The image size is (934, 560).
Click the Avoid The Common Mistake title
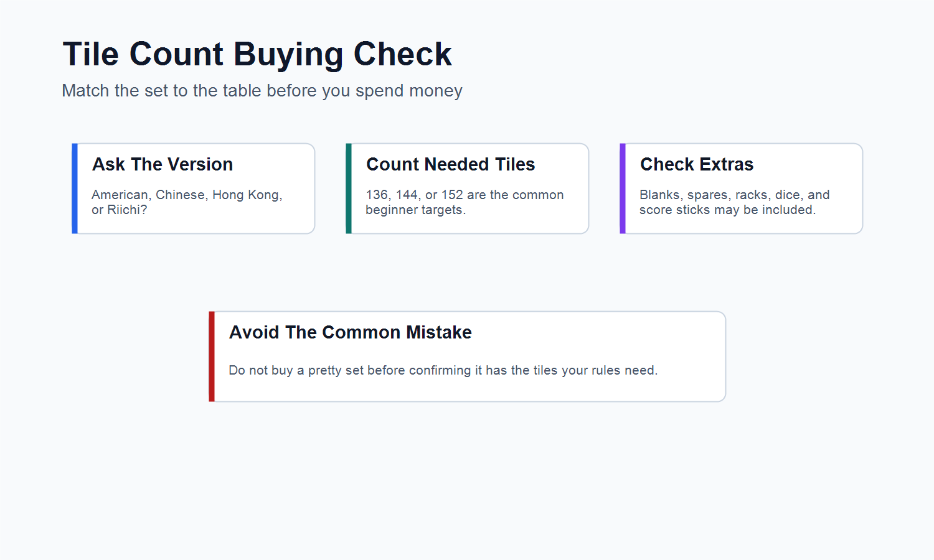point(351,332)
